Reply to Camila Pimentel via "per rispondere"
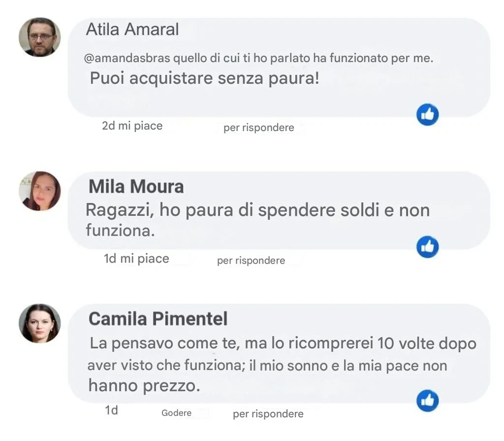 pos(268,414)
